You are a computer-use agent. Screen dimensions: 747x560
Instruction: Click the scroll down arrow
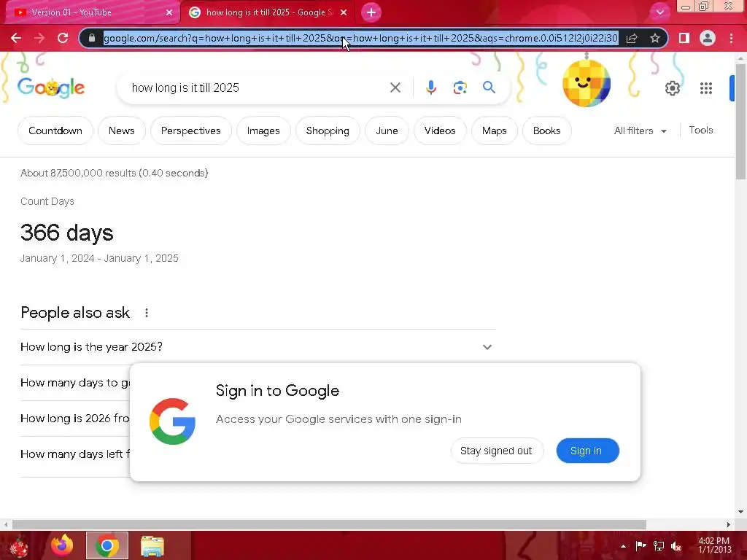pyautogui.click(x=740, y=512)
